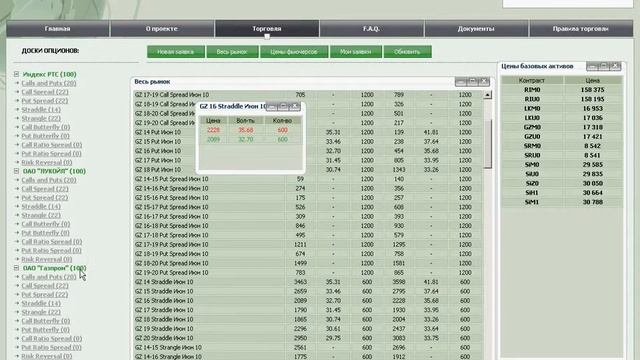Click the Обновить button
Viewport: 640px width, 360px height.
pos(407,52)
